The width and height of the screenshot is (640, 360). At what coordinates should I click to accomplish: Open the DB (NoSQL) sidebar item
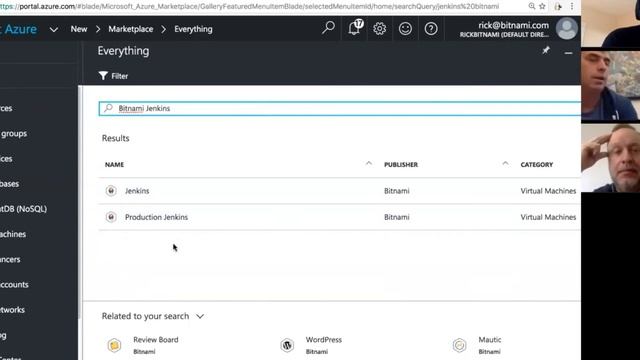coord(23,209)
